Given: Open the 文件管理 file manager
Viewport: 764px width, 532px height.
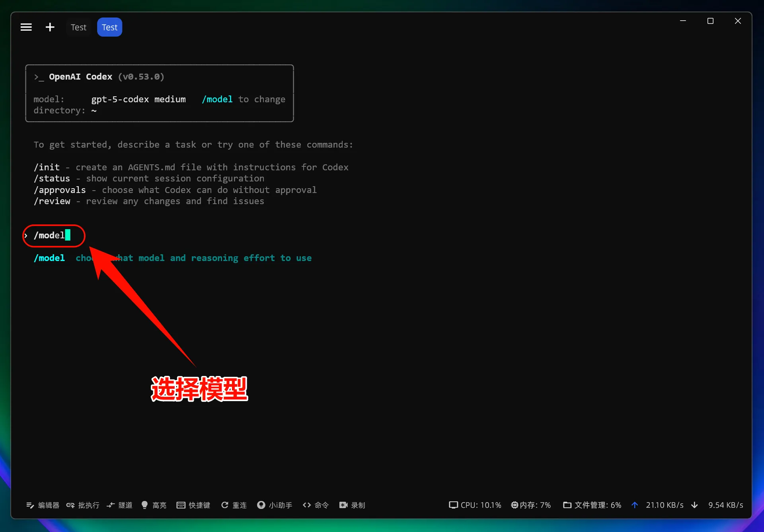Looking at the screenshot, I should pyautogui.click(x=592, y=505).
